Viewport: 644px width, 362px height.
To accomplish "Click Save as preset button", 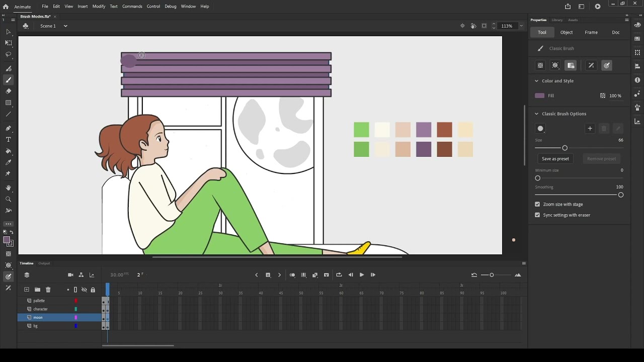I will click(x=555, y=159).
